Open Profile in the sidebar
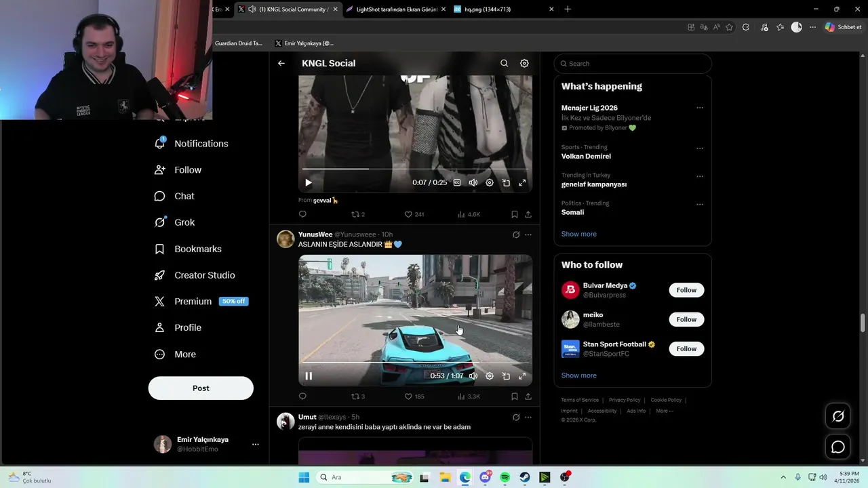 (178, 327)
